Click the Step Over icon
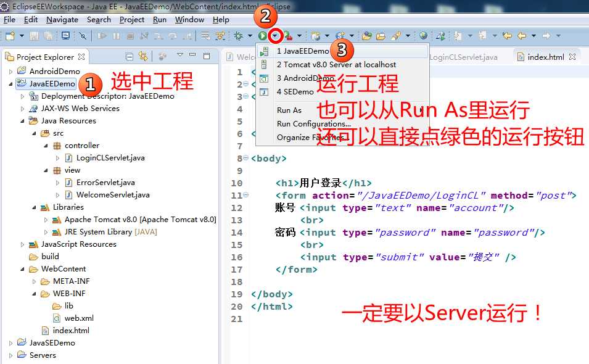Screen dimensions: 589x364 (x=173, y=36)
